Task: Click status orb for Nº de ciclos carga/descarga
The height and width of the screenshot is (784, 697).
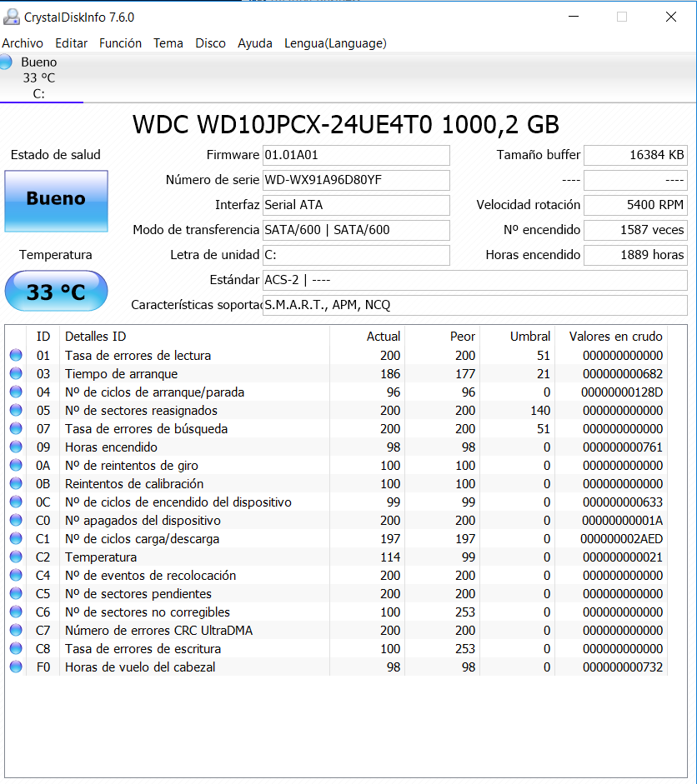Action: tap(16, 538)
